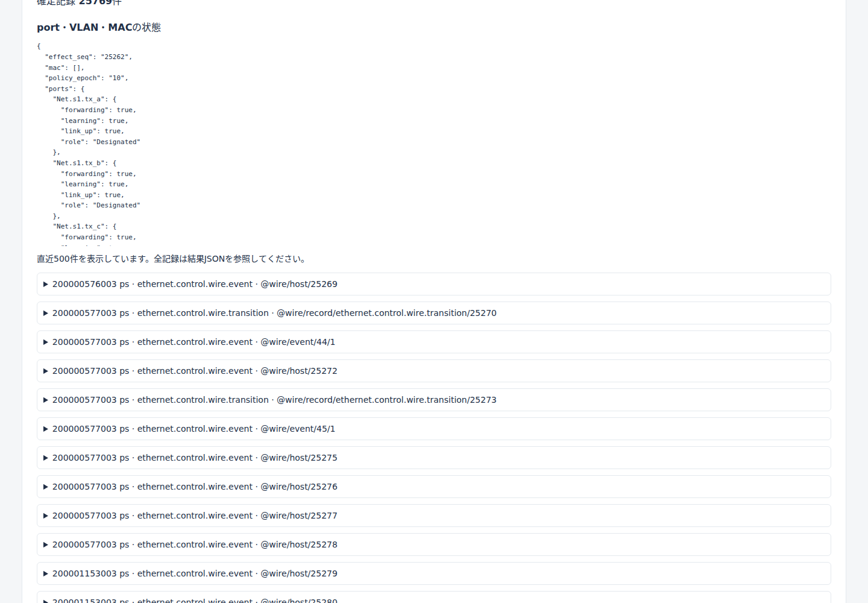This screenshot has height=603, width=868.
Task: Select the "role" line under Net.s1.tx_a
Action: [x=101, y=142]
